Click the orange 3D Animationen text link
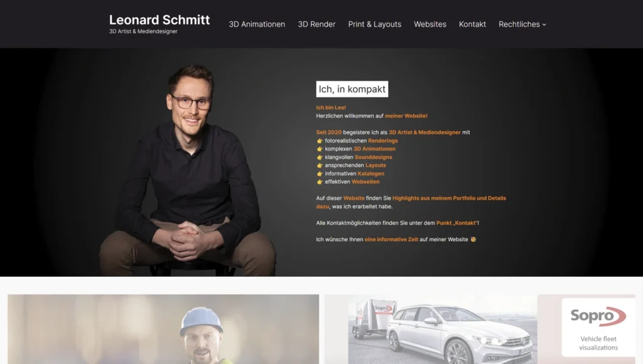The image size is (643, 364). [x=374, y=149]
